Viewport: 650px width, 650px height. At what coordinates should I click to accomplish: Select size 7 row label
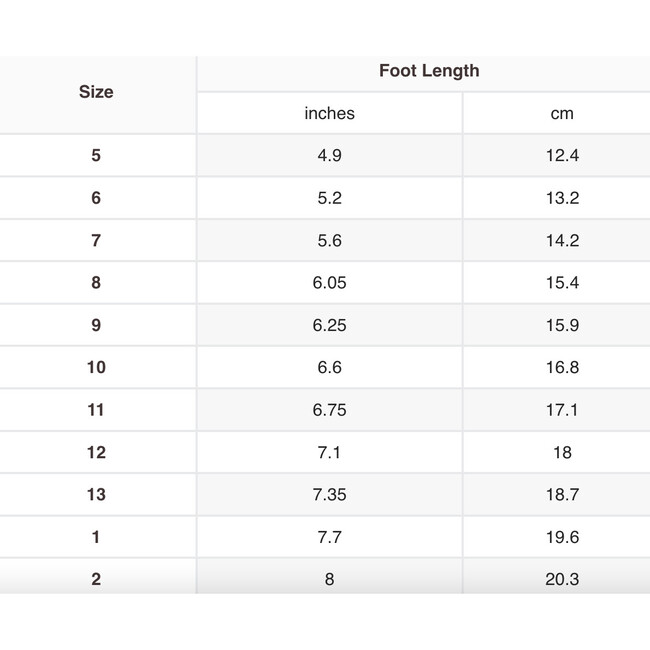[x=96, y=240]
